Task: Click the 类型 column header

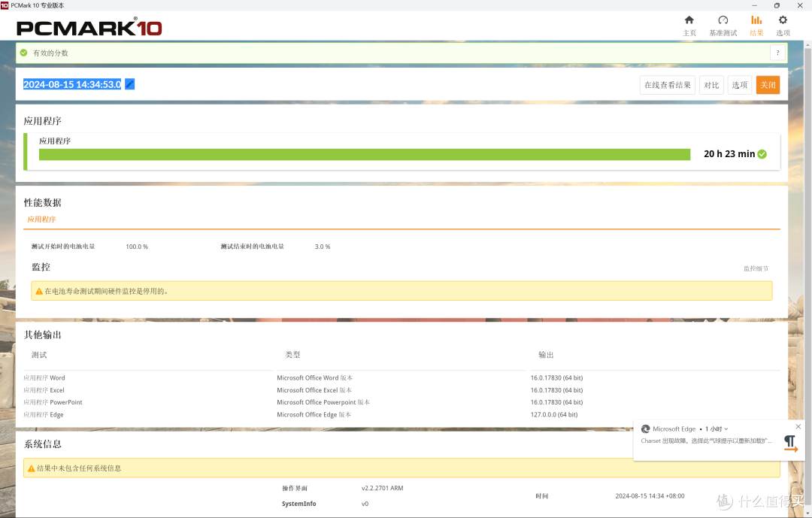Action: pyautogui.click(x=292, y=355)
